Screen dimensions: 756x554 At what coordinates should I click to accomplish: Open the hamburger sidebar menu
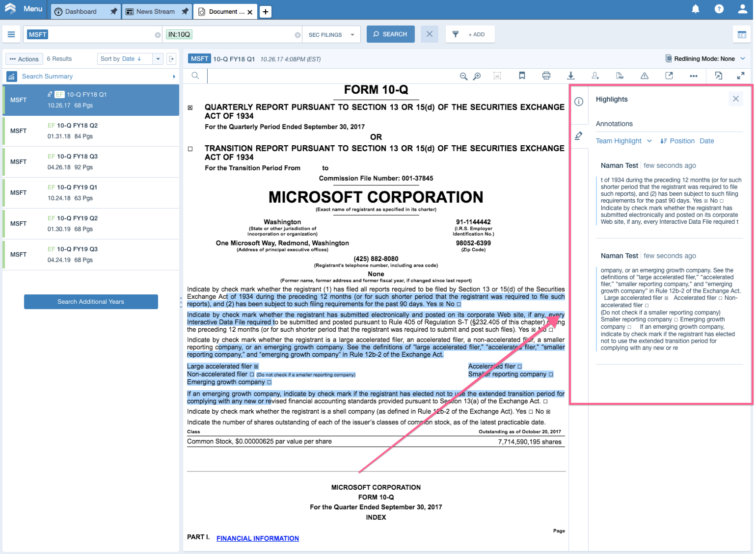click(11, 34)
